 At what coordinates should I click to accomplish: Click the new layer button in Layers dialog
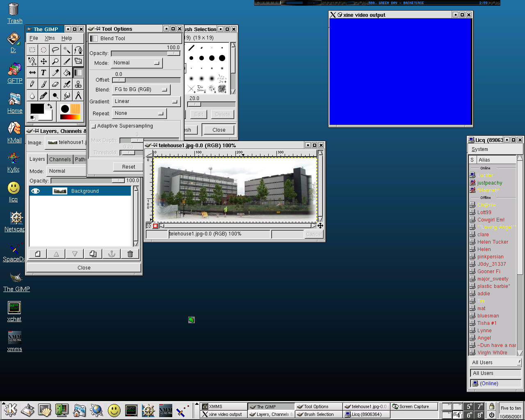pos(38,254)
